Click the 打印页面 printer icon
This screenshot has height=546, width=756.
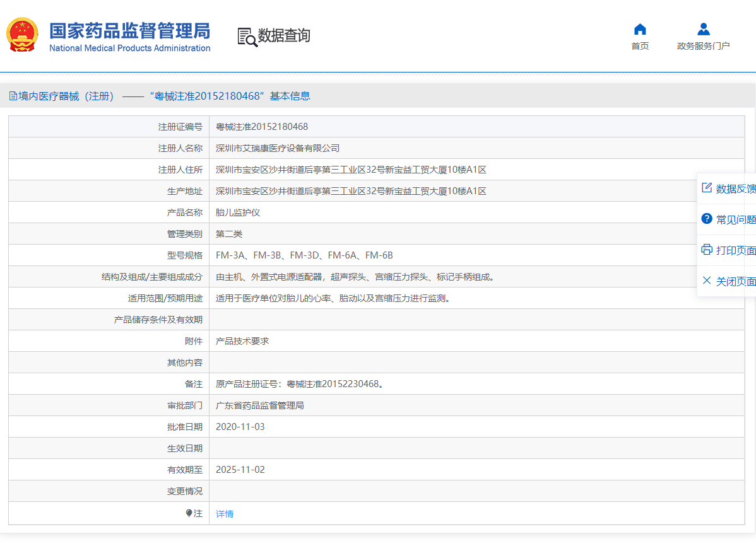(707, 250)
